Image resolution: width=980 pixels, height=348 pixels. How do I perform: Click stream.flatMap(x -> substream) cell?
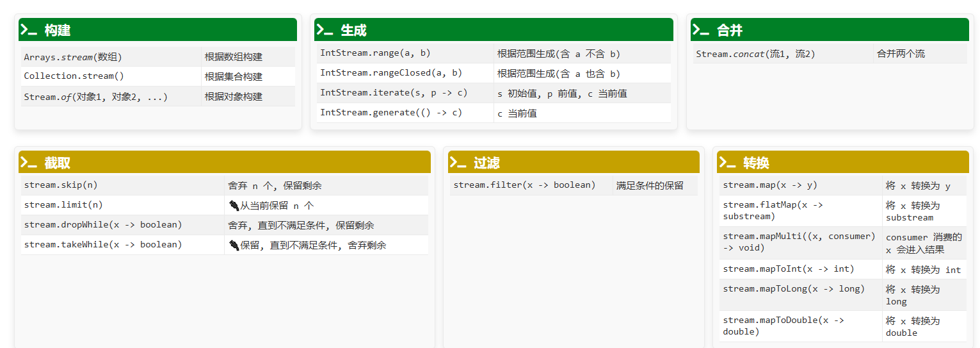[801, 211]
